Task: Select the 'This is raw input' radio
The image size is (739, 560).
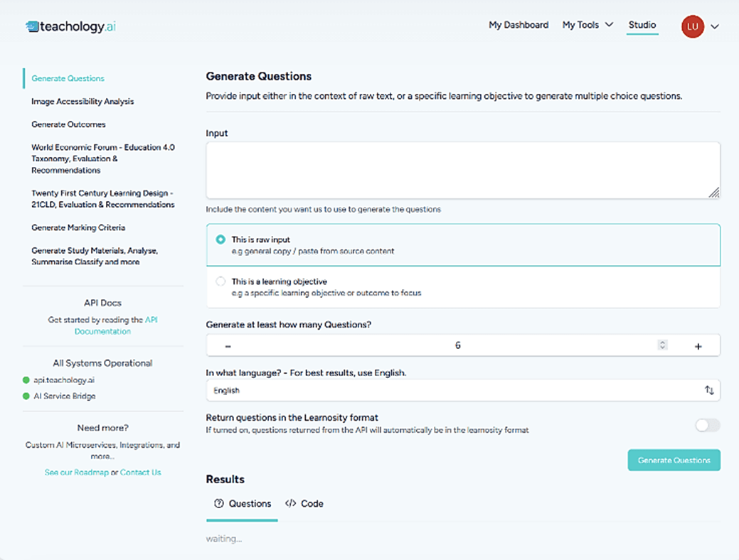Action: coord(220,240)
